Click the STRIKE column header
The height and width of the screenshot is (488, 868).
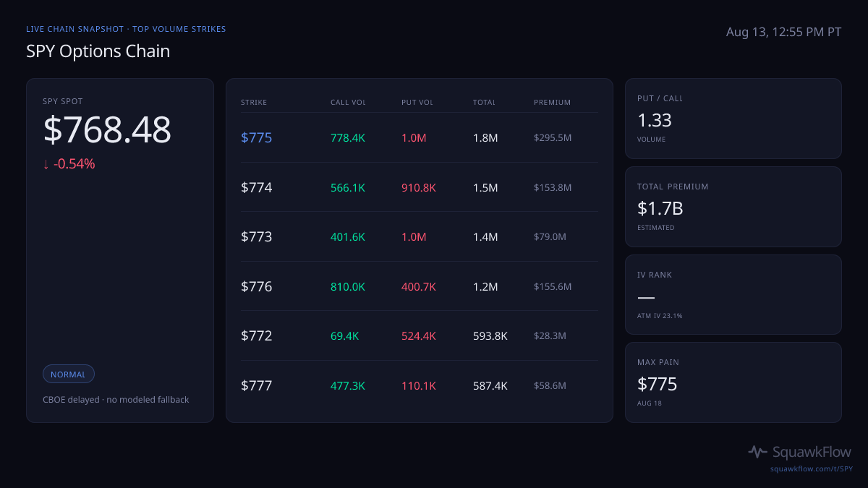[x=254, y=103]
